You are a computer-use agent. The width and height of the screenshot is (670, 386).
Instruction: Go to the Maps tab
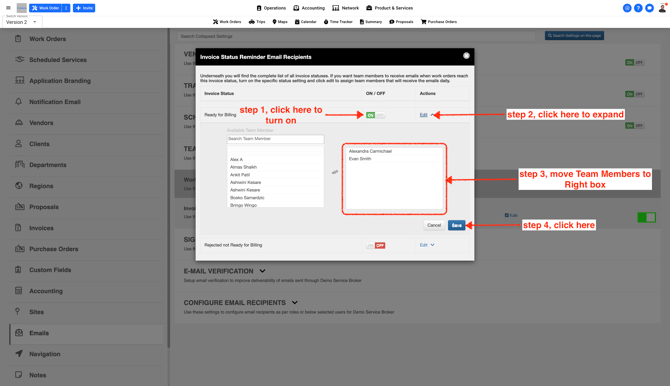click(280, 21)
